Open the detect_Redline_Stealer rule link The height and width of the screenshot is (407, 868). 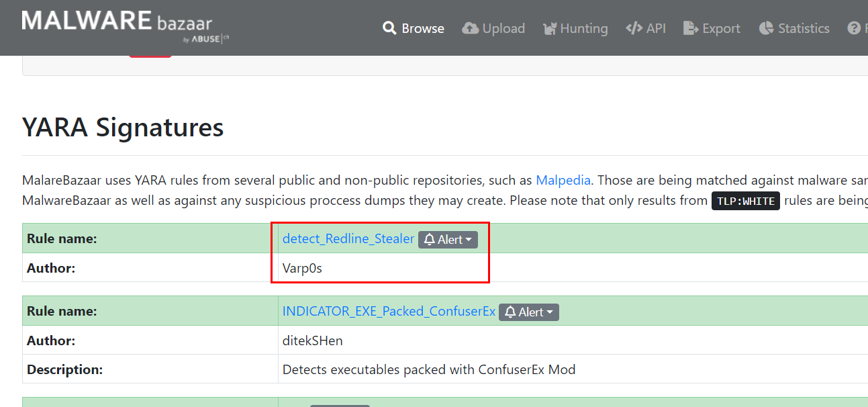(x=348, y=239)
